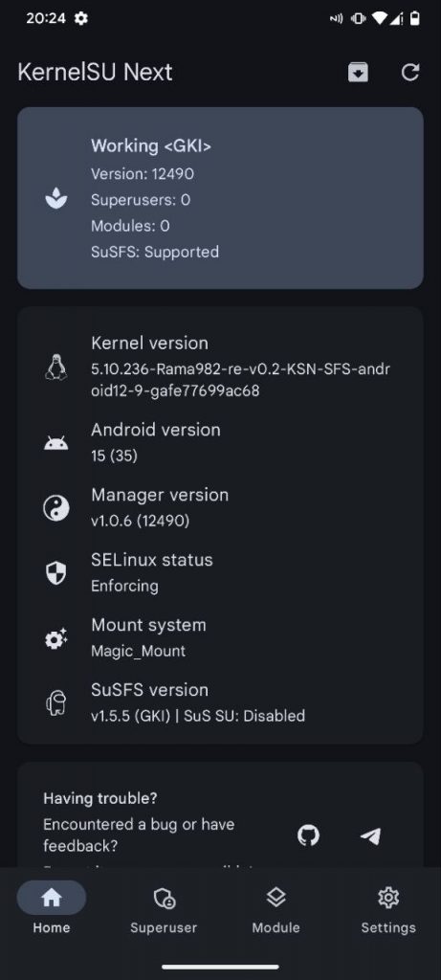Click the SuSFS version v1.5.5 entry
This screenshot has height=980, width=441.
pyautogui.click(x=198, y=702)
